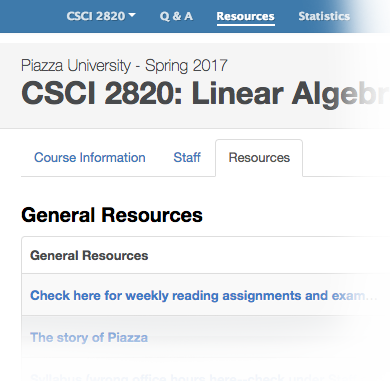Click the General Resources table header row
The height and width of the screenshot is (381, 390).
point(206,255)
